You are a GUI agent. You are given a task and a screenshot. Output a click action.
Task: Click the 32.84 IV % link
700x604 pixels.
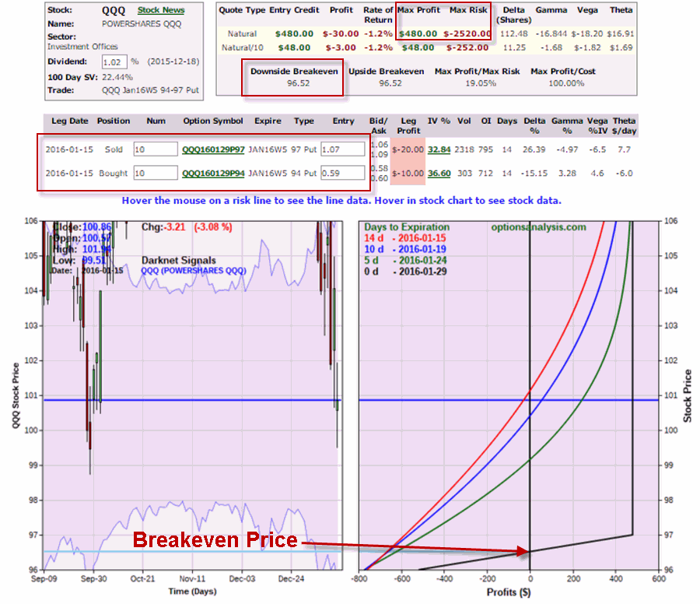(439, 149)
